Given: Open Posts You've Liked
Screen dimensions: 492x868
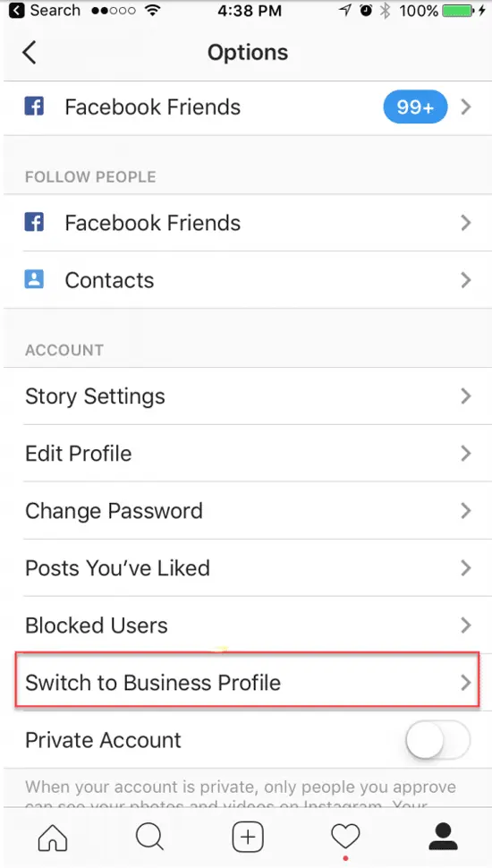Looking at the screenshot, I should [x=248, y=568].
